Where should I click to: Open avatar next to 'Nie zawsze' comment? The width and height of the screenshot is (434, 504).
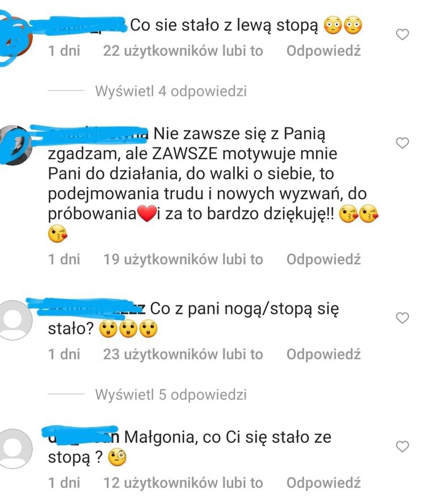(x=14, y=145)
